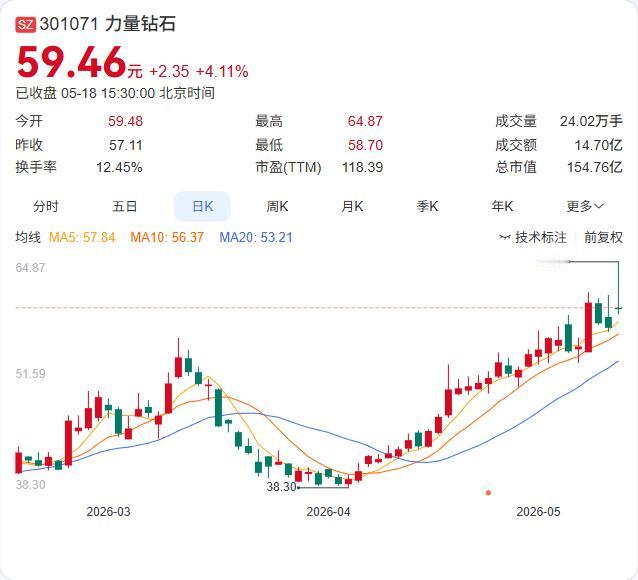
Task: Open the 技术标注 annotation icon
Action: (505, 237)
